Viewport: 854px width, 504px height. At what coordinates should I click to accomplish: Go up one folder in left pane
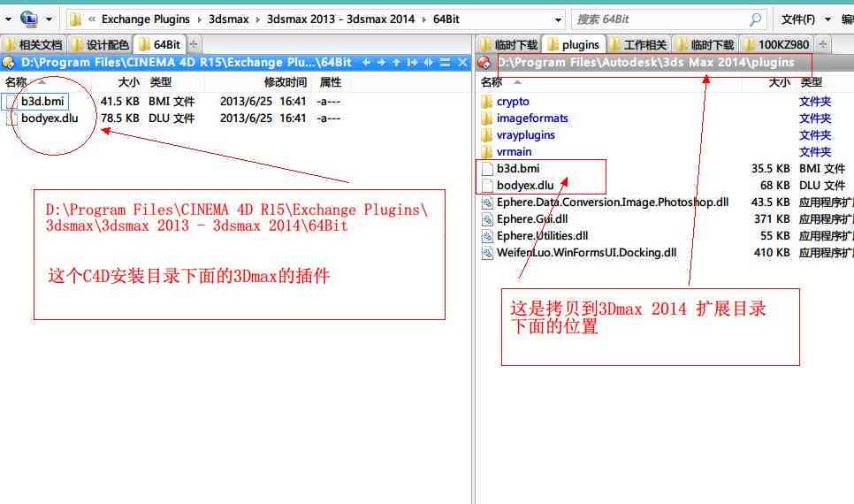pyautogui.click(x=396, y=63)
